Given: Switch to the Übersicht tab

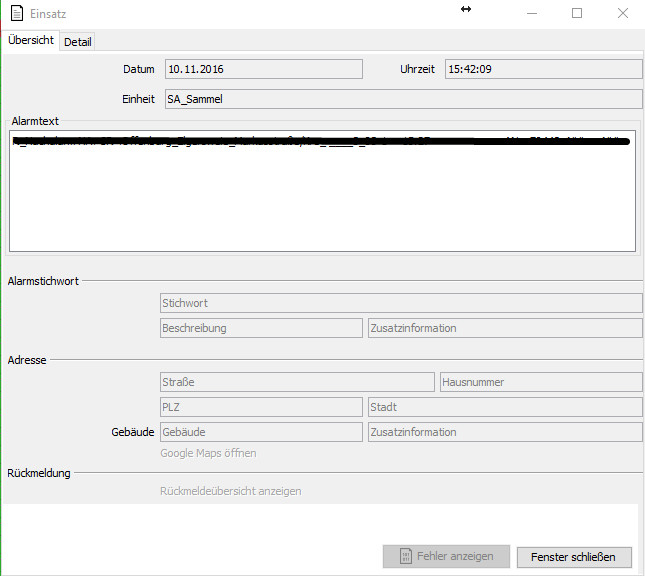Looking at the screenshot, I should 30,40.
